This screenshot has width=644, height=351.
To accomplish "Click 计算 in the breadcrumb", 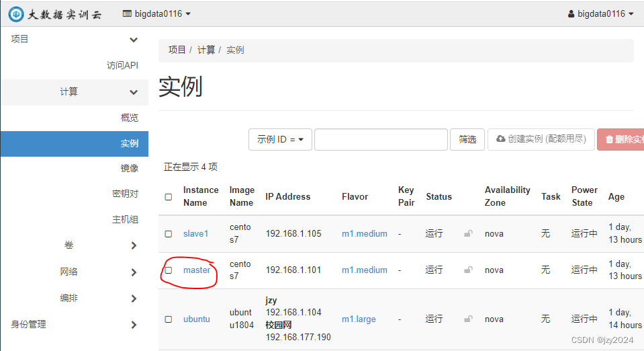I will tap(206, 50).
